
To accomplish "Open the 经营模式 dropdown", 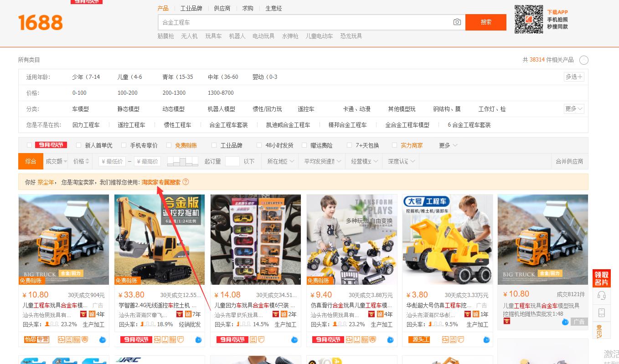I will pyautogui.click(x=363, y=161).
